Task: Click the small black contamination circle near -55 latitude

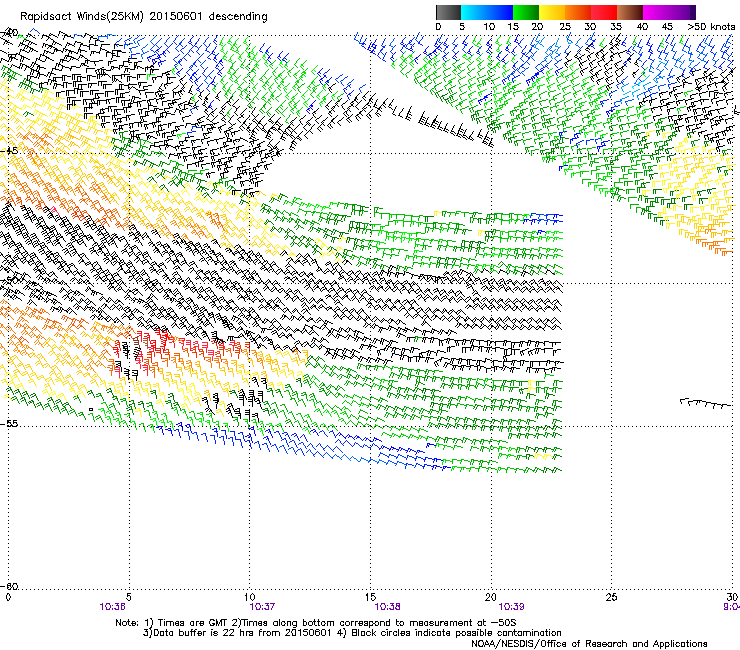Action: [x=91, y=410]
